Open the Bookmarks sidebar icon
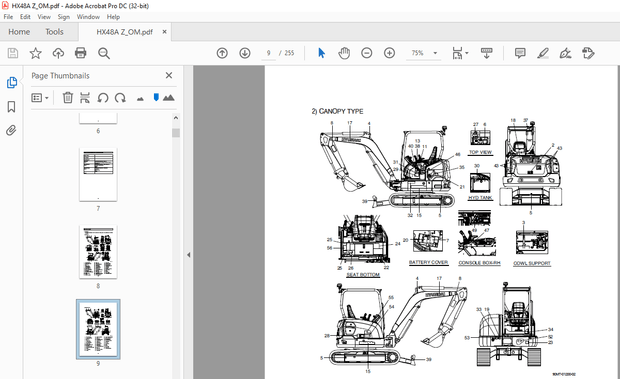620x379 pixels. click(11, 106)
